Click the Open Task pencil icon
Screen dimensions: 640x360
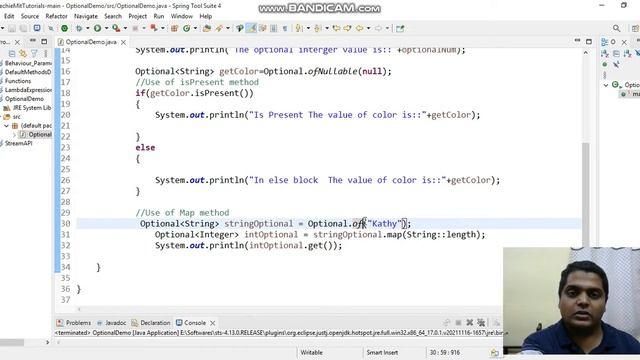click(219, 28)
